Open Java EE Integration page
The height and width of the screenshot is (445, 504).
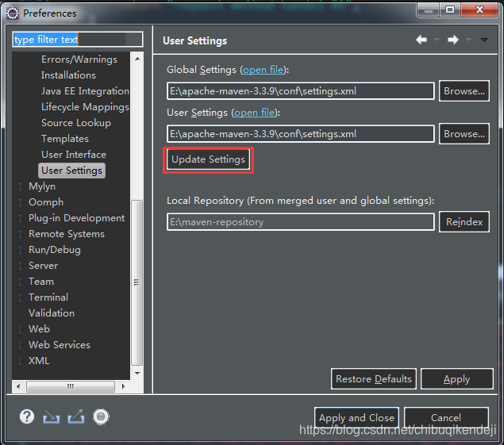click(85, 91)
